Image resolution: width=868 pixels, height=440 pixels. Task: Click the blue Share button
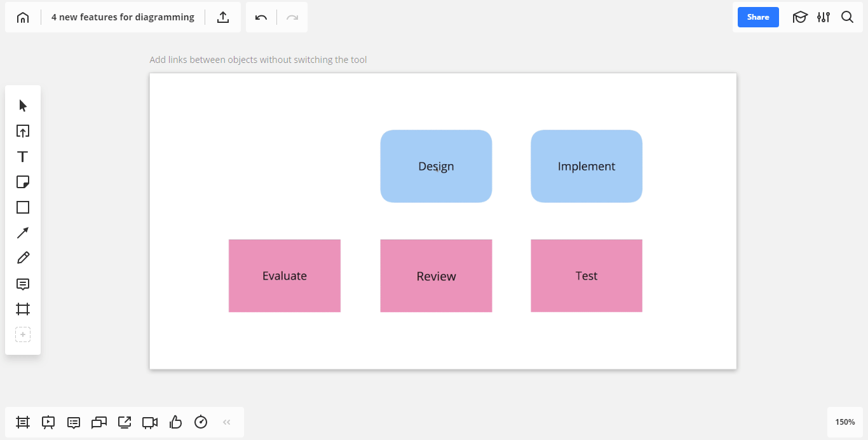(x=758, y=17)
